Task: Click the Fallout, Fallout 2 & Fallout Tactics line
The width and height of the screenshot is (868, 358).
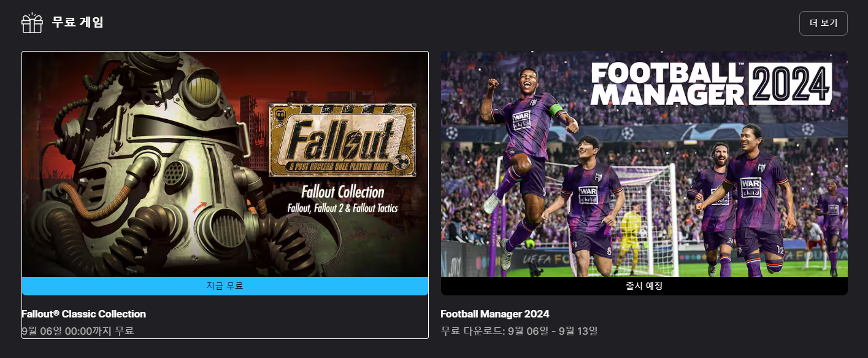Action: (x=342, y=208)
